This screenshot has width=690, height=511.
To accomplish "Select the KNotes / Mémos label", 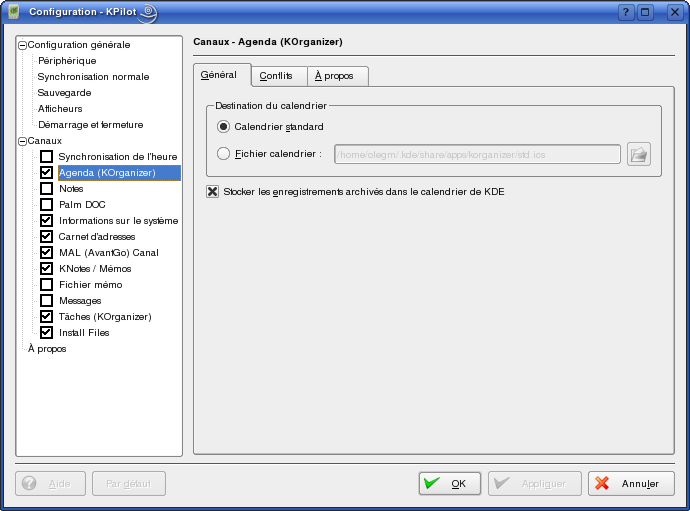I will coord(95,268).
